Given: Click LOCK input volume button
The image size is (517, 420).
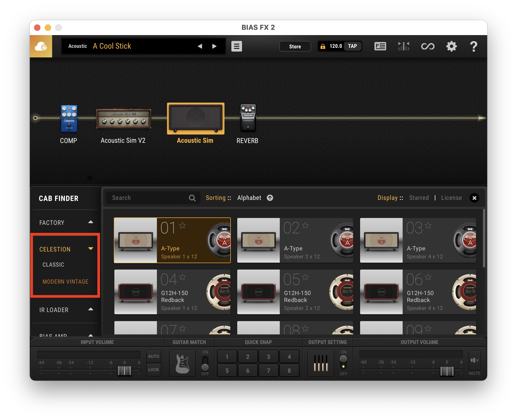Looking at the screenshot, I should click(x=154, y=369).
